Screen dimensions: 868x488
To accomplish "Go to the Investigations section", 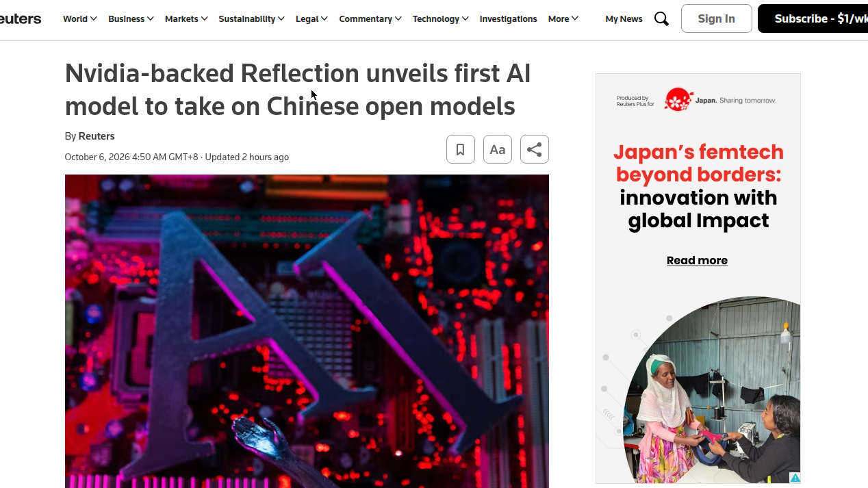I will click(508, 19).
